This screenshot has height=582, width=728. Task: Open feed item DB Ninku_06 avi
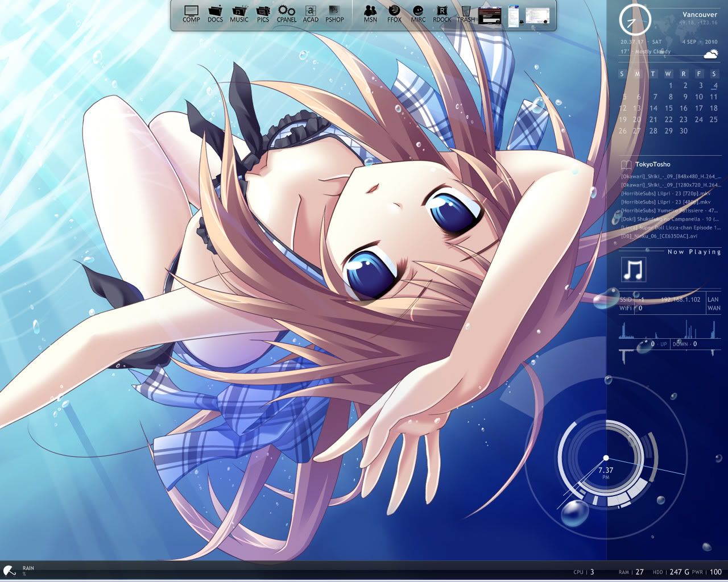tap(659, 236)
